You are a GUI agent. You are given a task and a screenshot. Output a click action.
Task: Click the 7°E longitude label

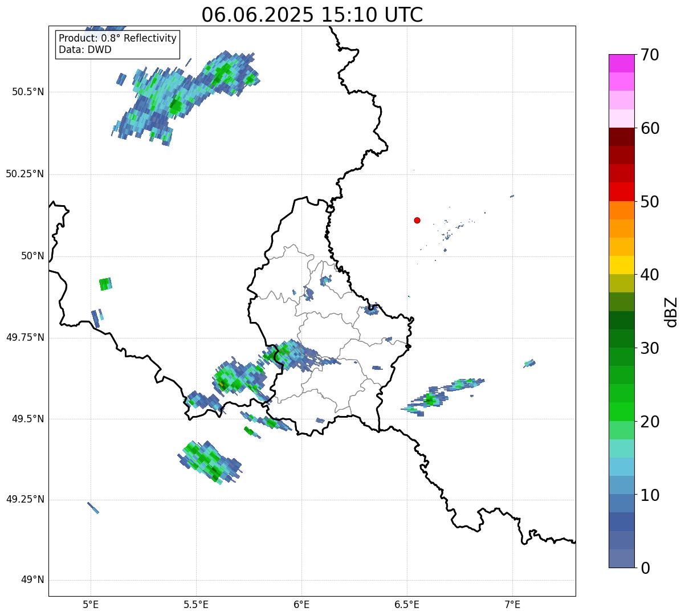click(512, 604)
